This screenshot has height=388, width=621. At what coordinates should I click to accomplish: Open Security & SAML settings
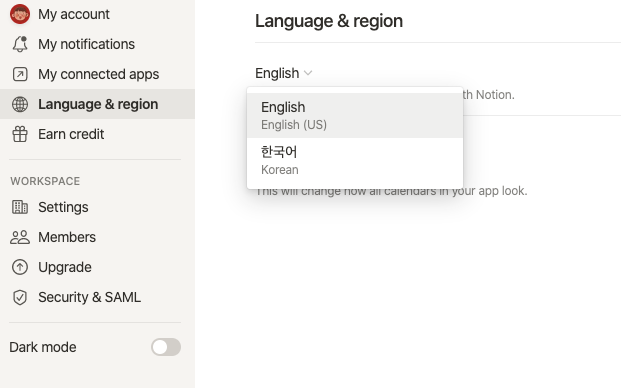(97, 297)
